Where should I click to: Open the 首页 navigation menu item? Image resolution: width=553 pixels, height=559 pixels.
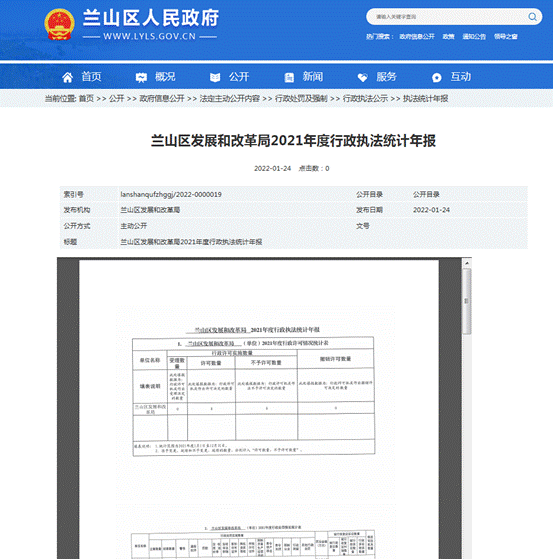[x=92, y=77]
